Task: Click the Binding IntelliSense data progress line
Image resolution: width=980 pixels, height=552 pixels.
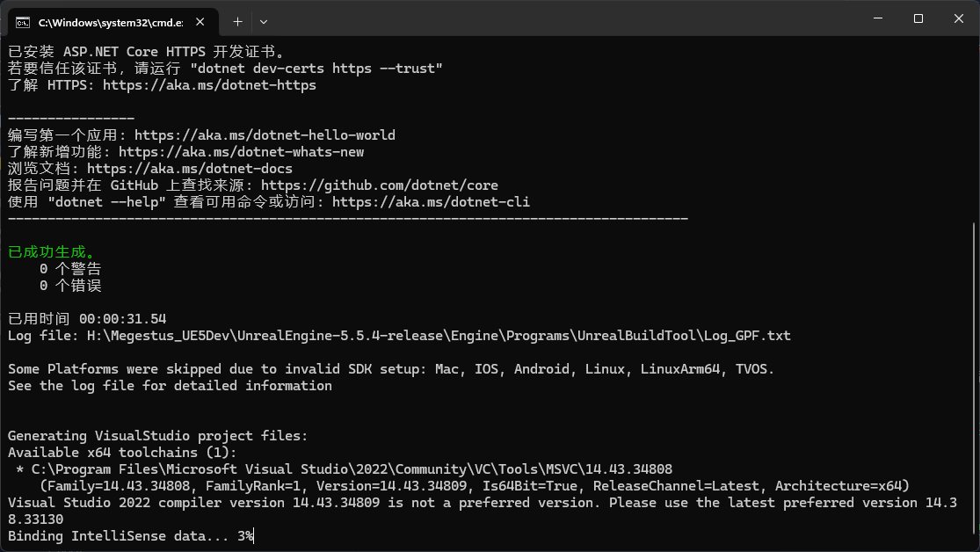Action: tap(131, 536)
